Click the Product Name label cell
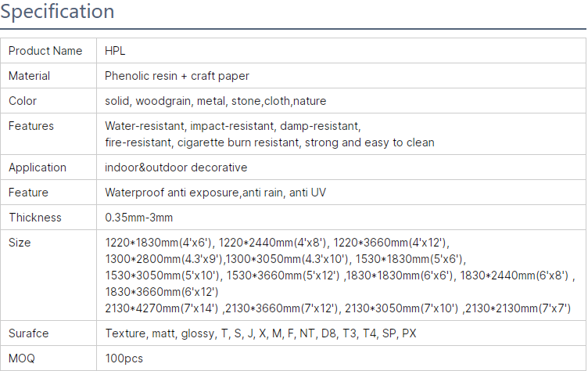This screenshot has width=588, height=371. [45, 51]
